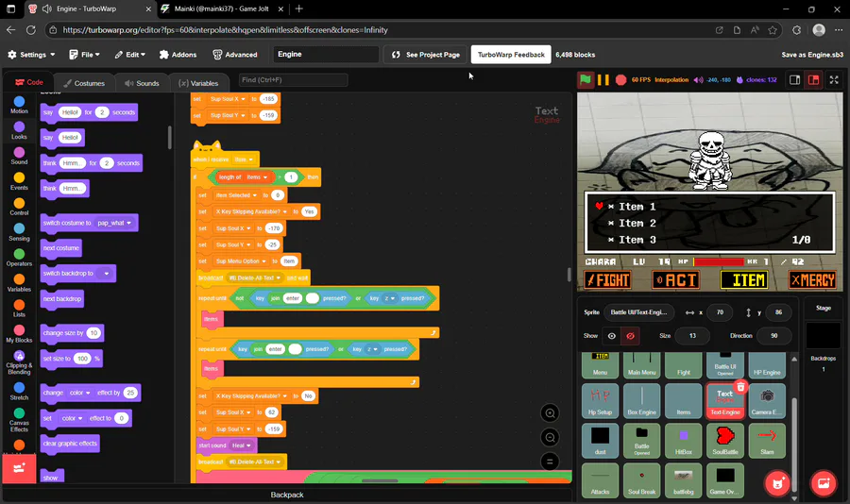Click the sprite name field
The image size is (850, 504).
click(639, 312)
